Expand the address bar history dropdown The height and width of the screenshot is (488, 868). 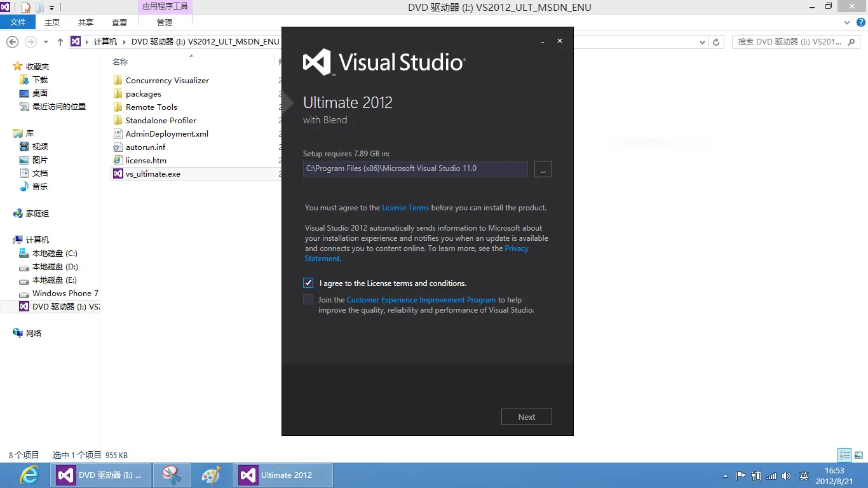(702, 42)
